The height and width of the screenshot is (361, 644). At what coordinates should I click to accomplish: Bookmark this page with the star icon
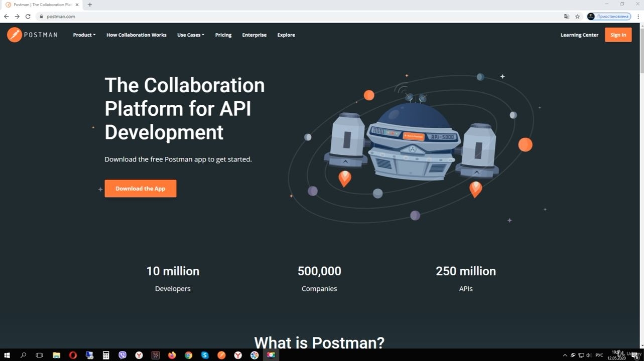coord(577,16)
